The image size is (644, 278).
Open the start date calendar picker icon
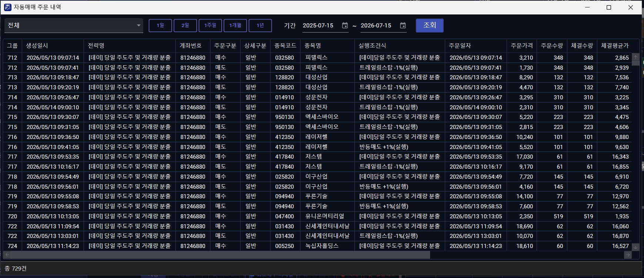(345, 26)
